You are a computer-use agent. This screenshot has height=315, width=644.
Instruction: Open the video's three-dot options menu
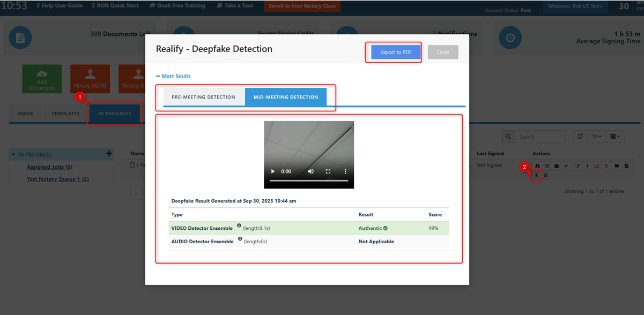click(x=345, y=171)
